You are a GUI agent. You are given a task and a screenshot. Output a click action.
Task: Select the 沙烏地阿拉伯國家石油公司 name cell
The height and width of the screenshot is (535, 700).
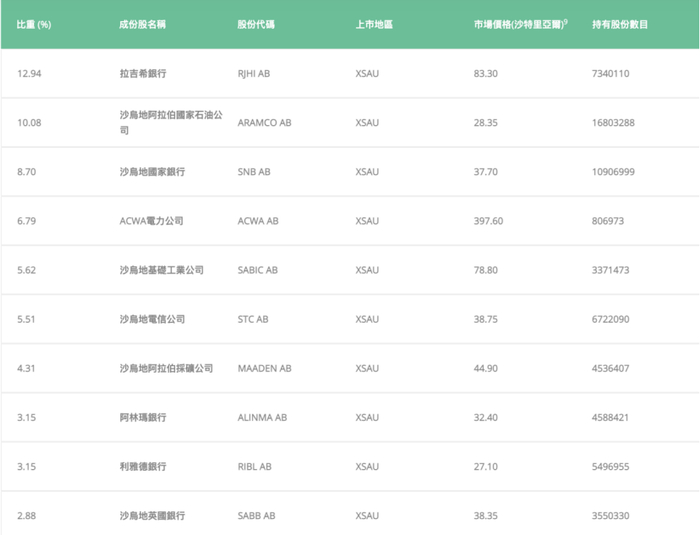(171, 122)
